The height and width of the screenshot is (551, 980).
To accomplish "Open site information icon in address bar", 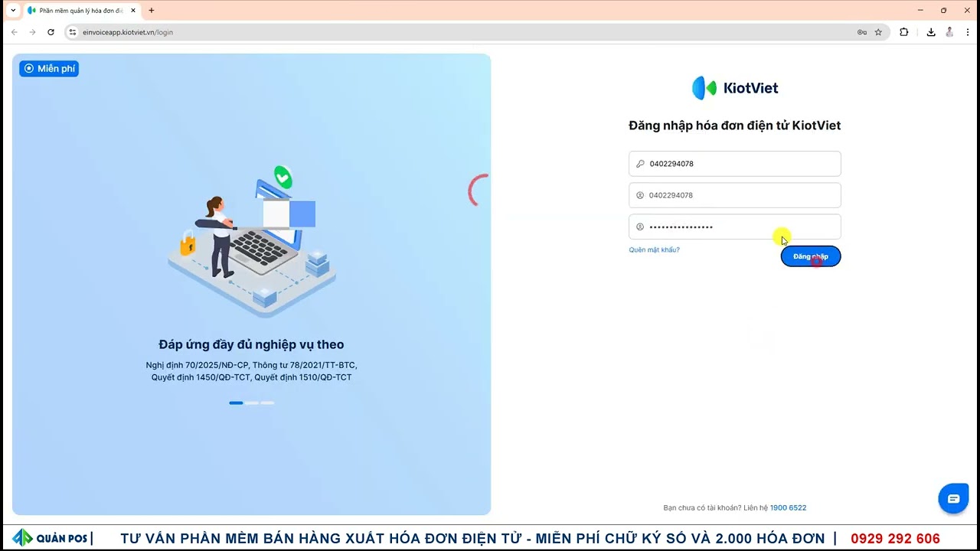I will pyautogui.click(x=73, y=32).
